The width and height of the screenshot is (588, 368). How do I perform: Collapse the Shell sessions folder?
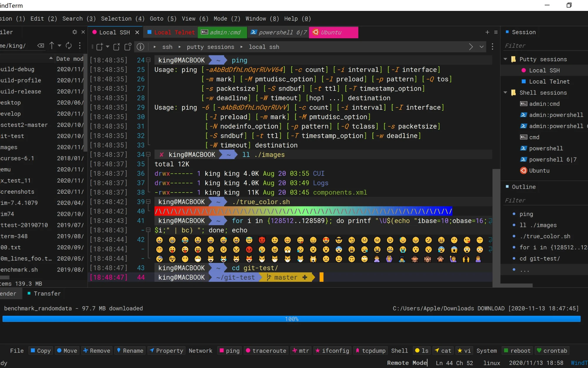coord(505,92)
